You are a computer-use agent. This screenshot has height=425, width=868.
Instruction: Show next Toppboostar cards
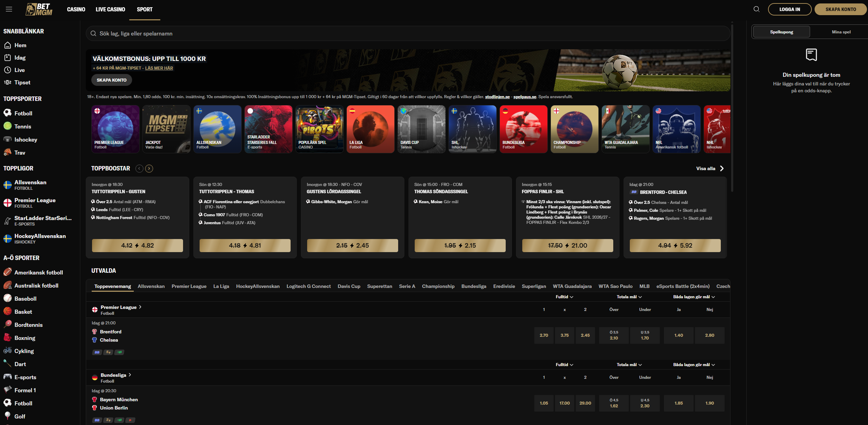coord(149,168)
